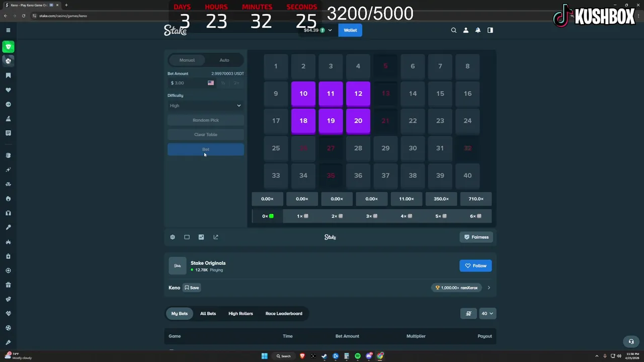Open the sidebar hamburger menu
This screenshot has width=644, height=362.
[8, 30]
